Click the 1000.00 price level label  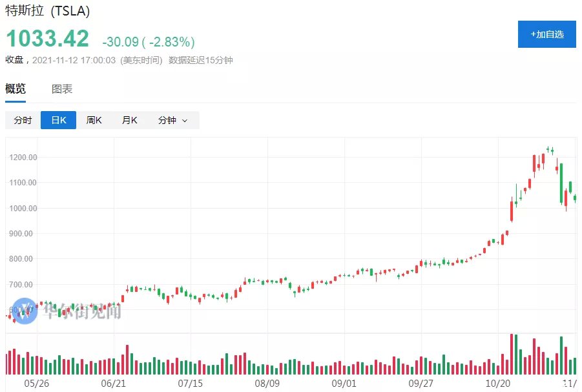click(x=23, y=208)
